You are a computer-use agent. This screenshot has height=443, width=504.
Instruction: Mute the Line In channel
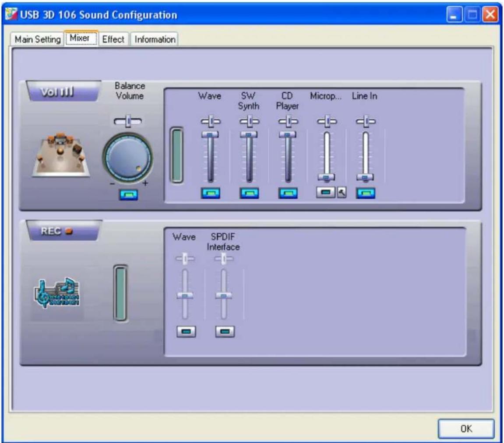tap(366, 193)
